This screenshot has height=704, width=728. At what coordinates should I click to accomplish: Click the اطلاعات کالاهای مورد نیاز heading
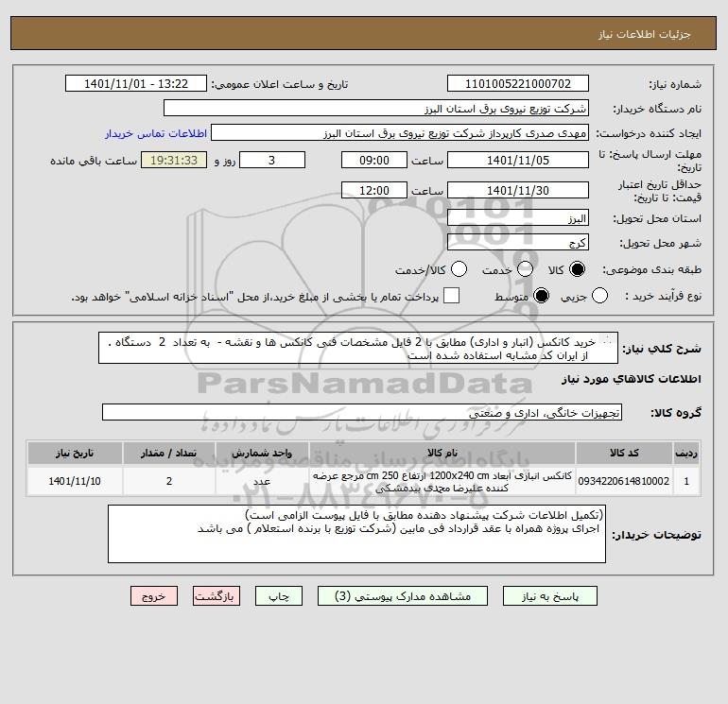pyautogui.click(x=632, y=379)
